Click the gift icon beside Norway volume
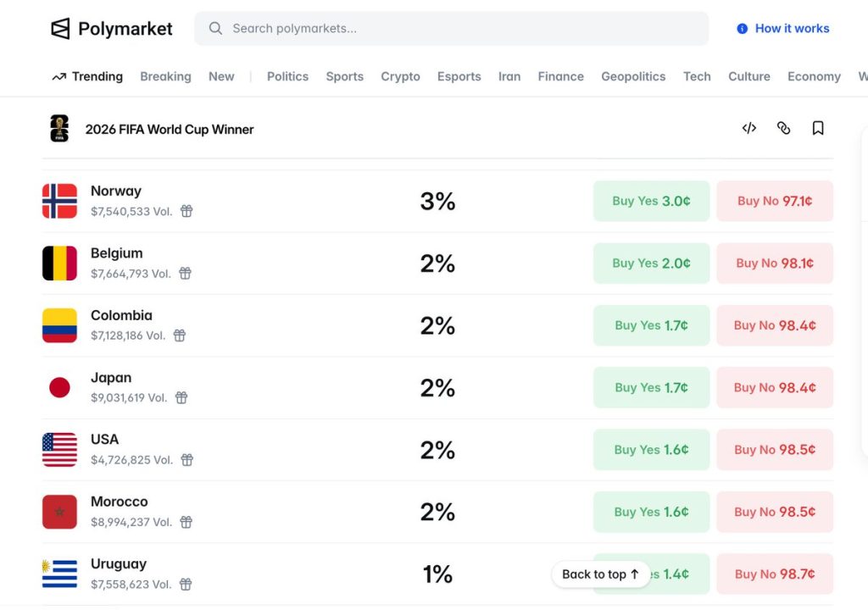 coord(186,211)
